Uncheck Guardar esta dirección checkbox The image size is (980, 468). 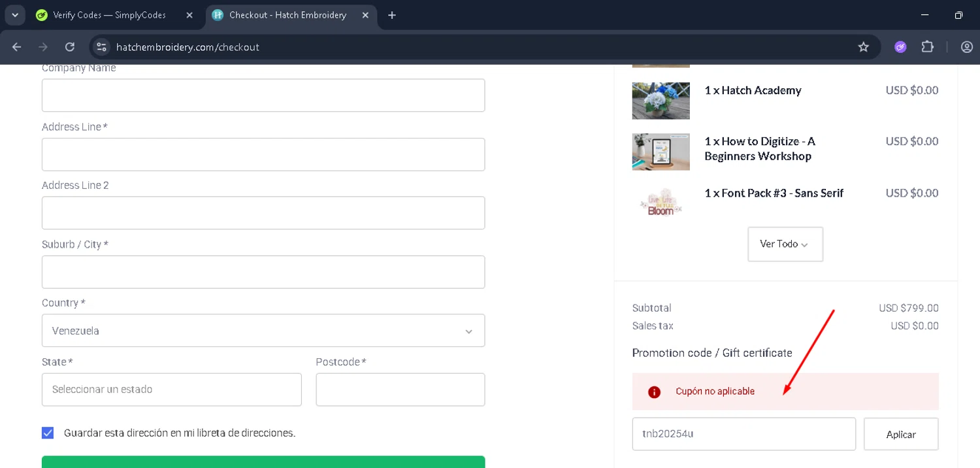[x=48, y=433]
